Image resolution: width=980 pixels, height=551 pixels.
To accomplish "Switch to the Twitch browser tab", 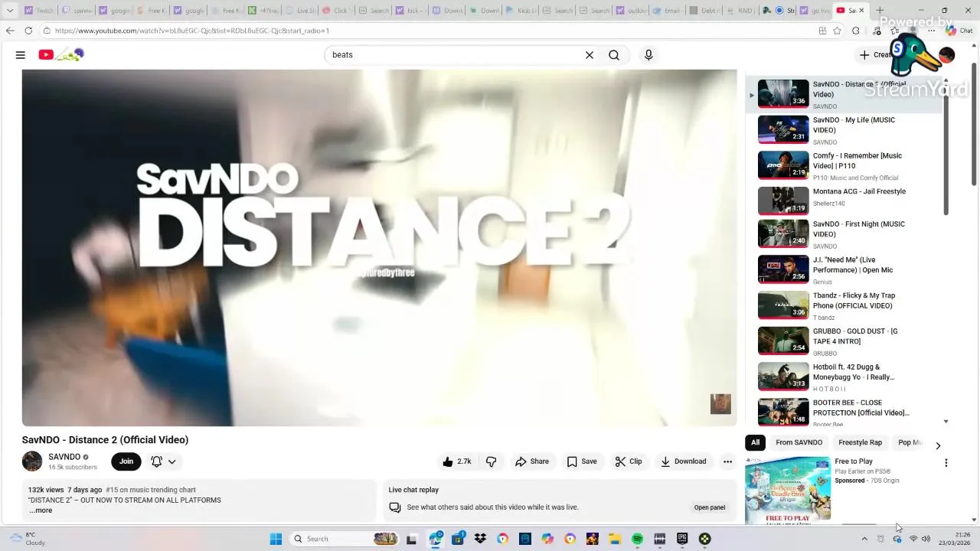I will tap(40, 11).
